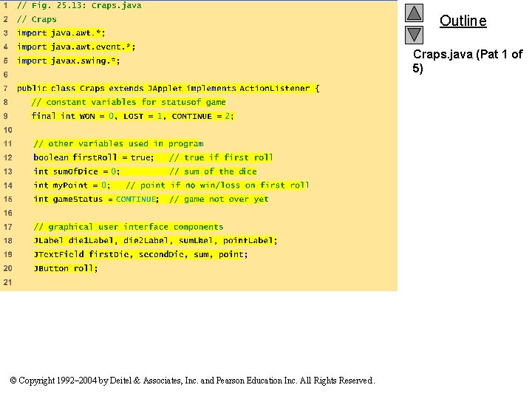Click line number 21
This screenshot has width=532, height=399.
pos(7,282)
